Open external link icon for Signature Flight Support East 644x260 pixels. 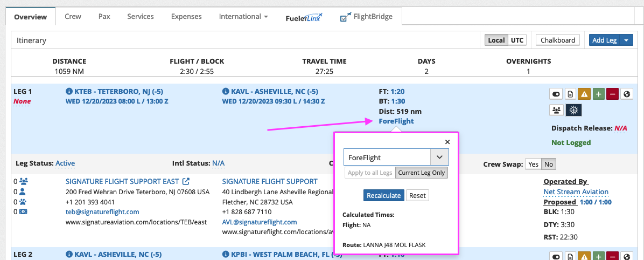186,181
